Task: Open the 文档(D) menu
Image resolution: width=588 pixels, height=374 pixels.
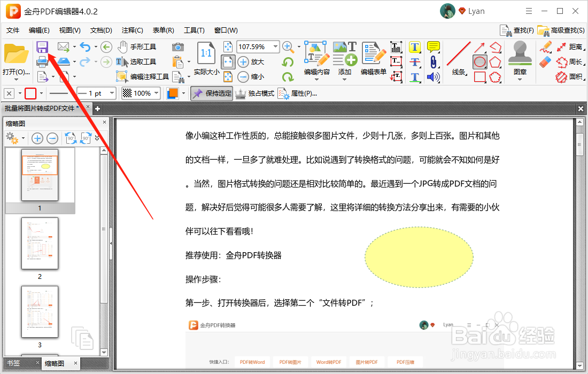Action: click(x=101, y=30)
